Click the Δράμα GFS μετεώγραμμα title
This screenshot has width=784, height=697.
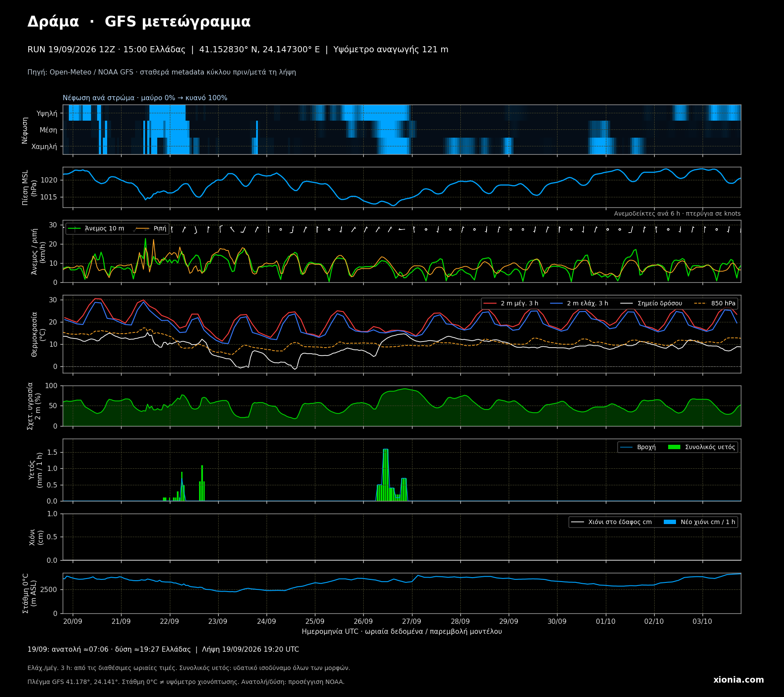pyautogui.click(x=139, y=22)
